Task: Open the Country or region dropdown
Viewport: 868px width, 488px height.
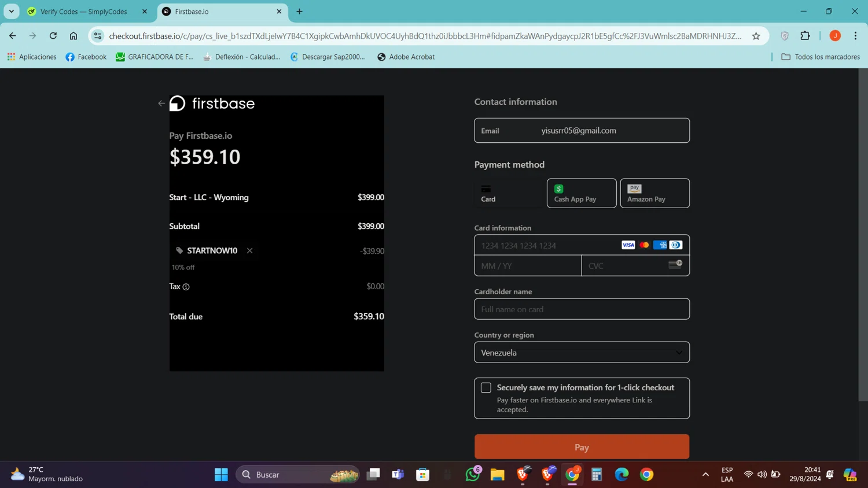Action: 582,352
